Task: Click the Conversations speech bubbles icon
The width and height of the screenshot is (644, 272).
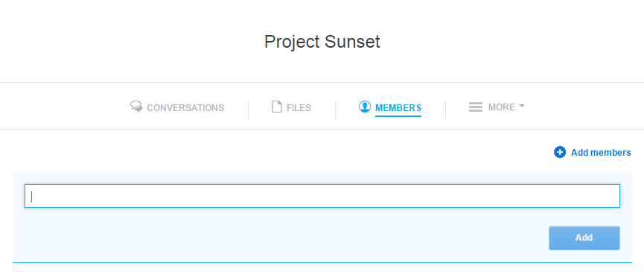Action: (x=136, y=107)
